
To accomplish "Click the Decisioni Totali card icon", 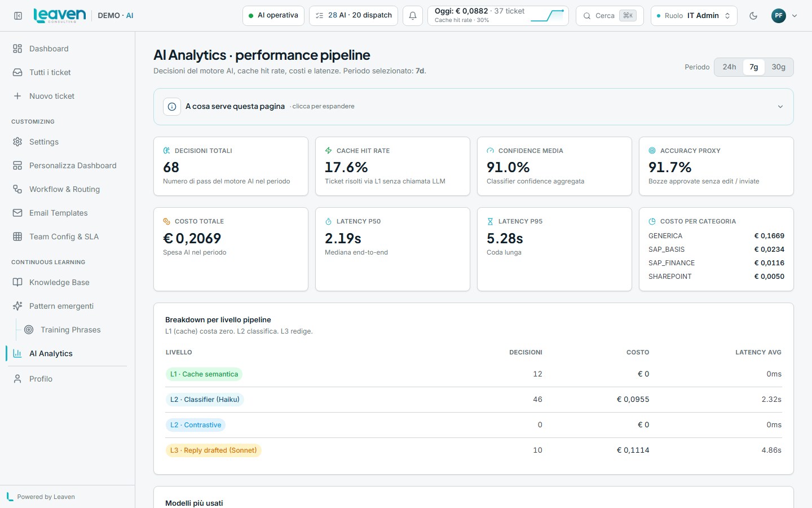I will click(x=166, y=151).
